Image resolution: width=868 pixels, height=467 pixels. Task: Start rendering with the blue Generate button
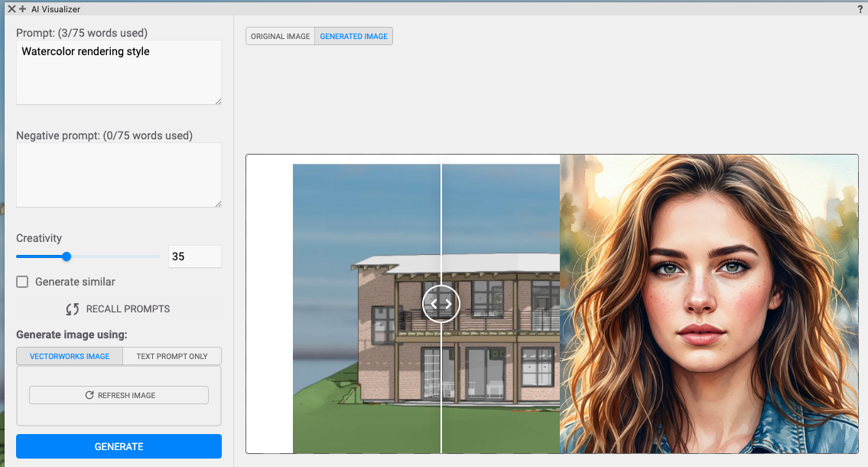click(119, 446)
